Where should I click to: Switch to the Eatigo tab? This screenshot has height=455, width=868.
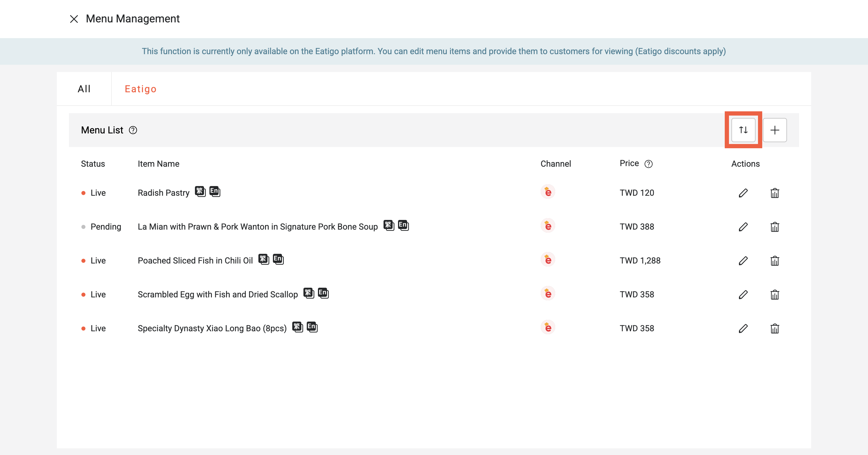pyautogui.click(x=141, y=89)
